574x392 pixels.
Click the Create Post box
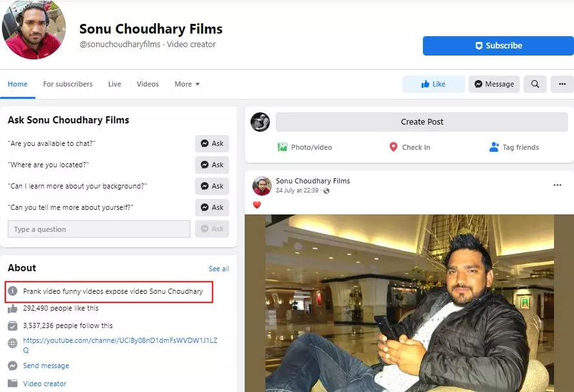pyautogui.click(x=422, y=122)
